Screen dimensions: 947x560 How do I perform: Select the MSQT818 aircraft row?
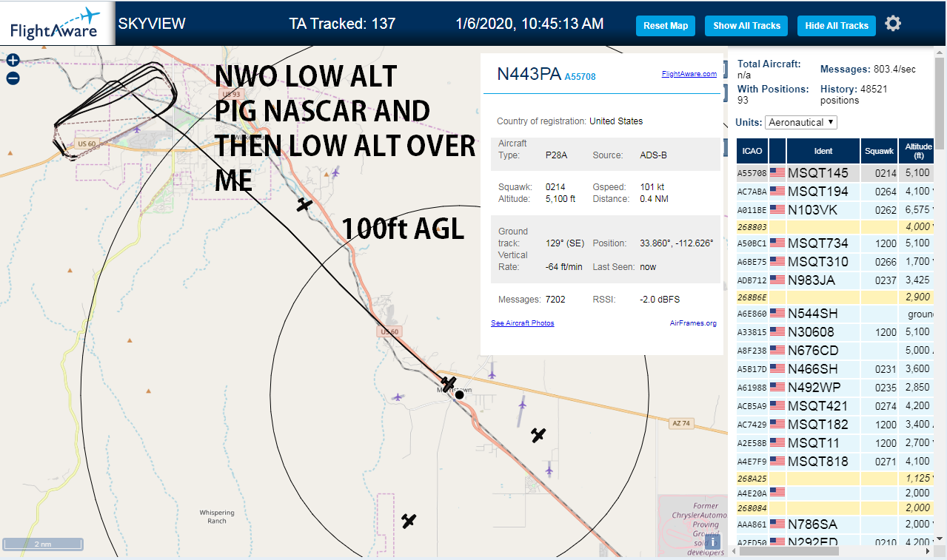pos(835,462)
